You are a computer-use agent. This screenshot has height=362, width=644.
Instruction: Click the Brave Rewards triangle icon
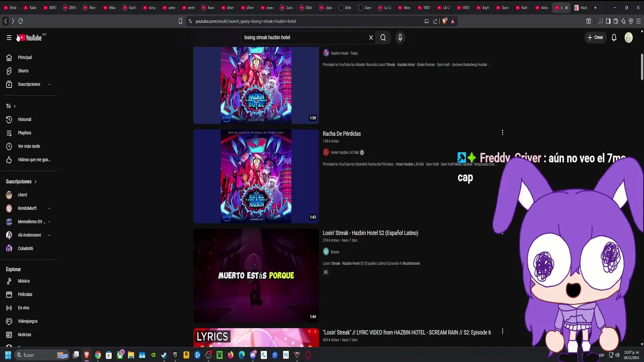click(453, 21)
